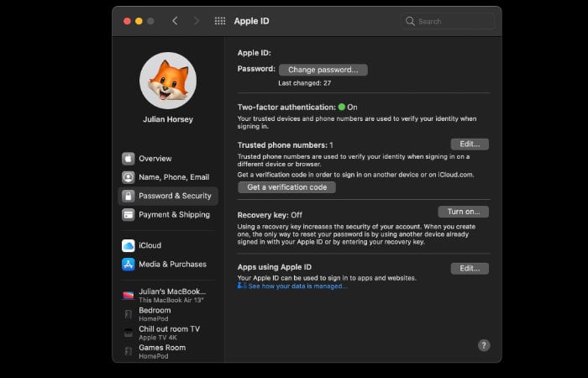Image resolution: width=588 pixels, height=378 pixels.
Task: Select Chill out room TV entry
Action: point(168,333)
